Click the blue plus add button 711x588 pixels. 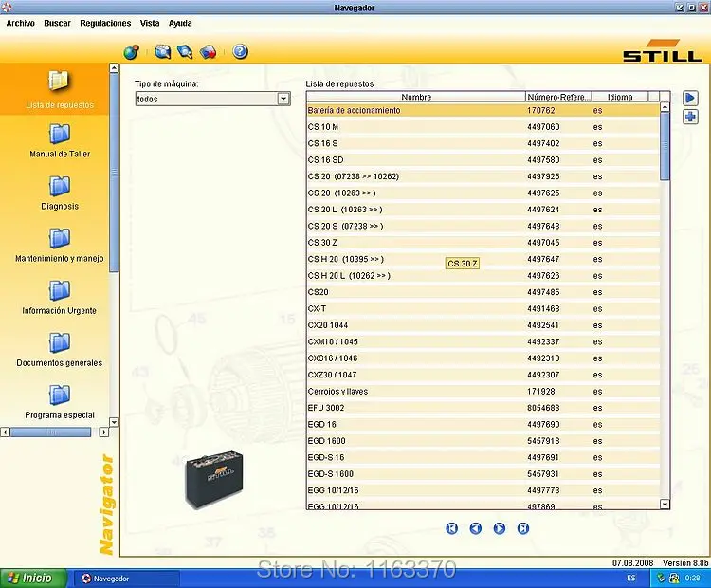pyautogui.click(x=690, y=117)
